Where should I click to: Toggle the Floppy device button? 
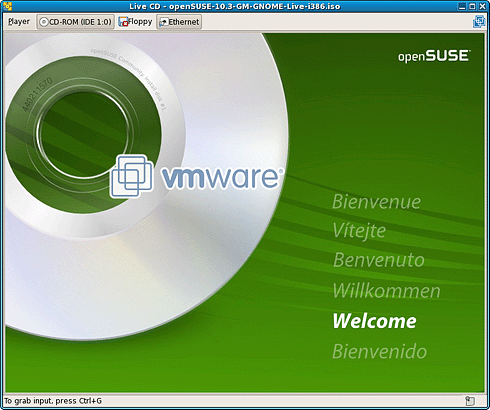point(135,22)
